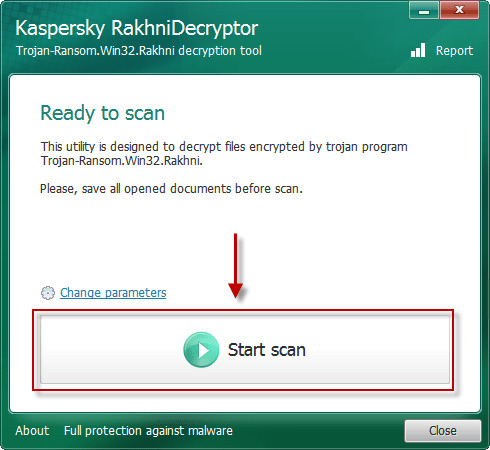Click the Kaspersky RakhniDecryptor title text
The width and height of the screenshot is (490, 450).
137,28
